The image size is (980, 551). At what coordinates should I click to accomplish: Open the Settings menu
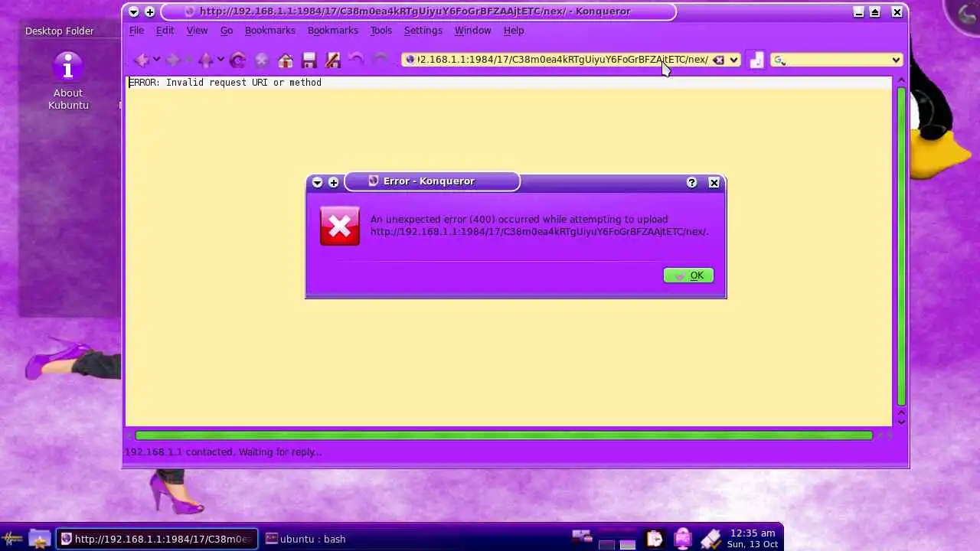pyautogui.click(x=423, y=31)
